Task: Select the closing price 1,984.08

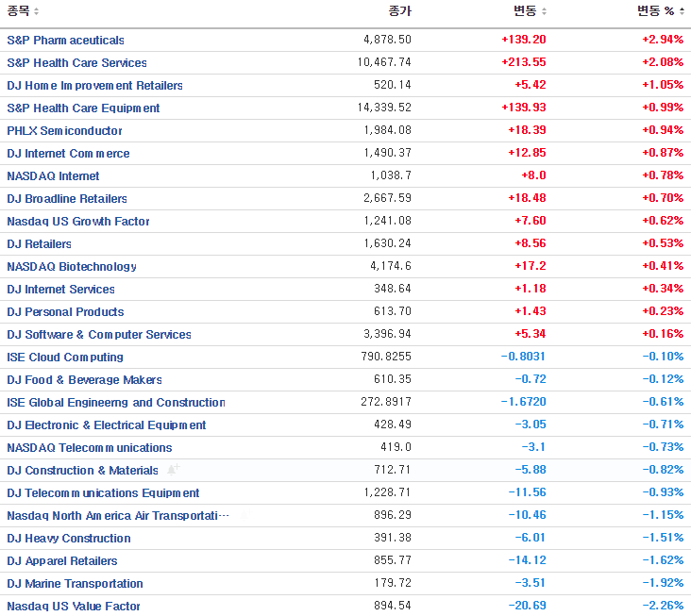Action: click(x=387, y=130)
